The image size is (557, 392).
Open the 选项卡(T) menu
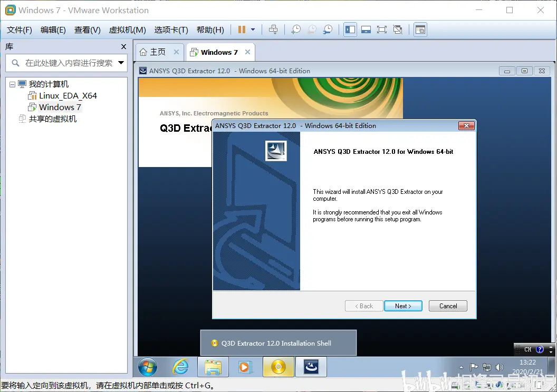coord(171,30)
